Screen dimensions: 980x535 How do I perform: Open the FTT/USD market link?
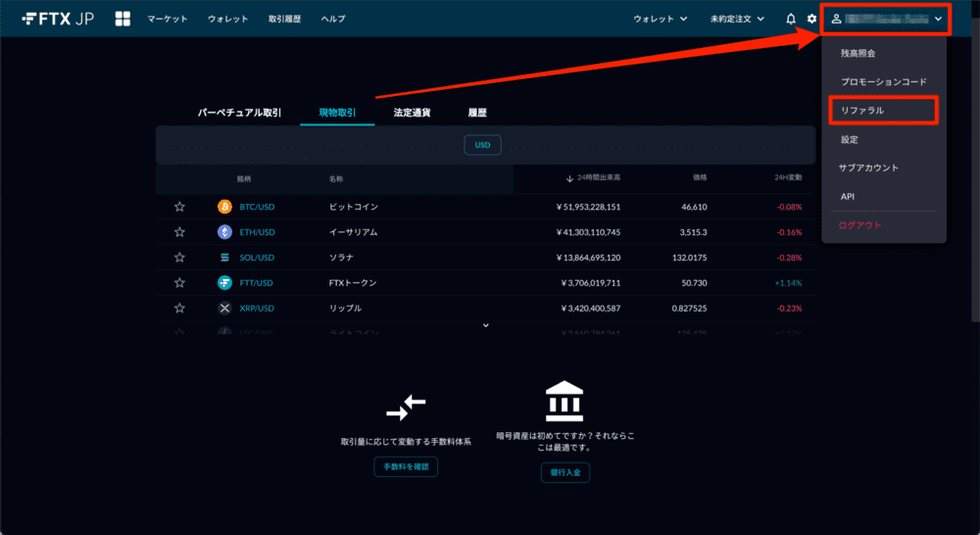256,283
